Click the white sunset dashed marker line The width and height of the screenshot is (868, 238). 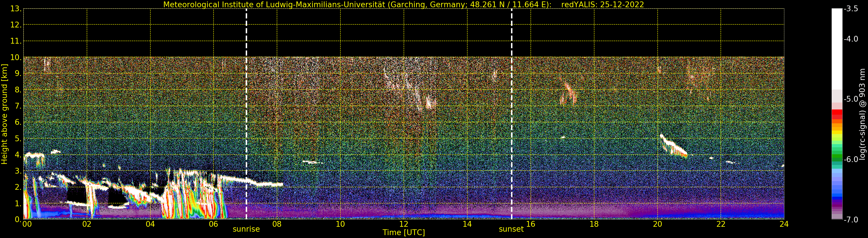click(x=512, y=114)
